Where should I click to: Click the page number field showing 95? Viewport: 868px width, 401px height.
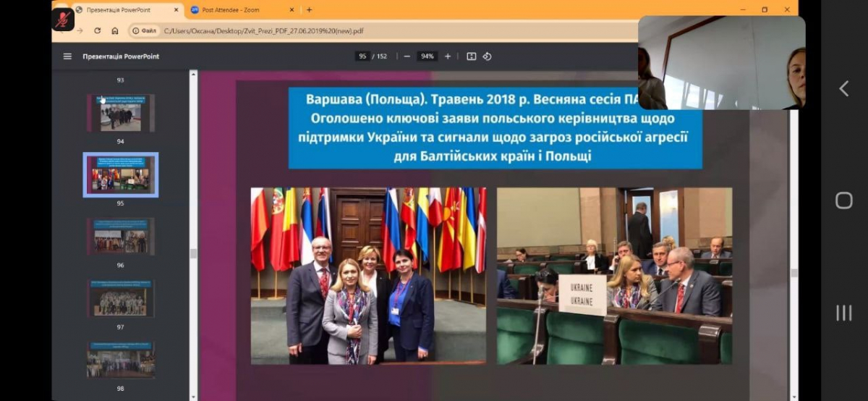[362, 56]
